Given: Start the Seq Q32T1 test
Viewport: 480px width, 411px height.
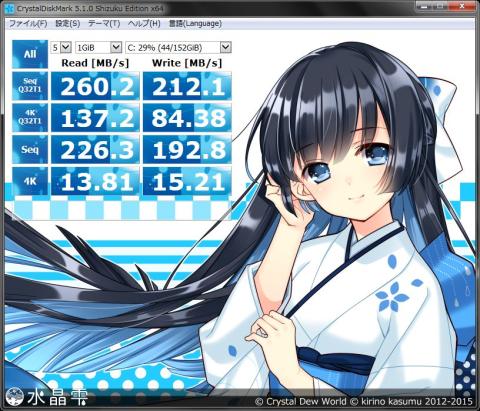Looking at the screenshot, I should 30,86.
